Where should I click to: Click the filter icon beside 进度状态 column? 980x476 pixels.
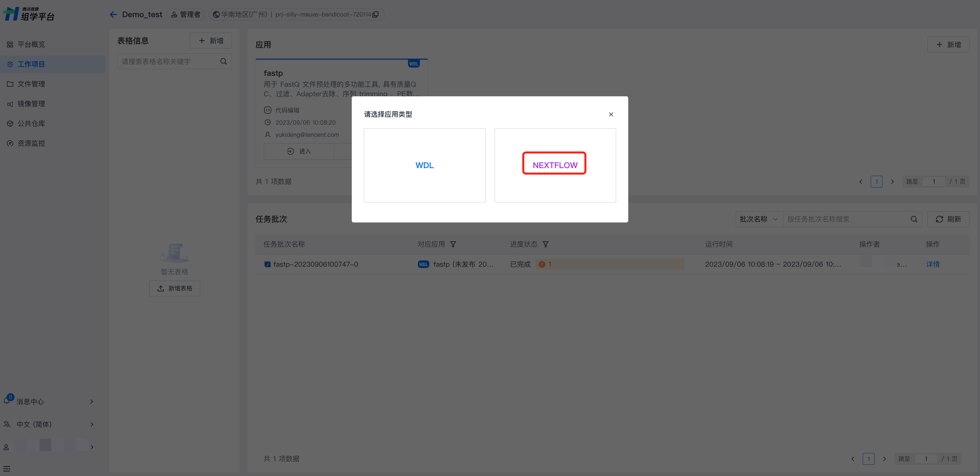click(545, 244)
